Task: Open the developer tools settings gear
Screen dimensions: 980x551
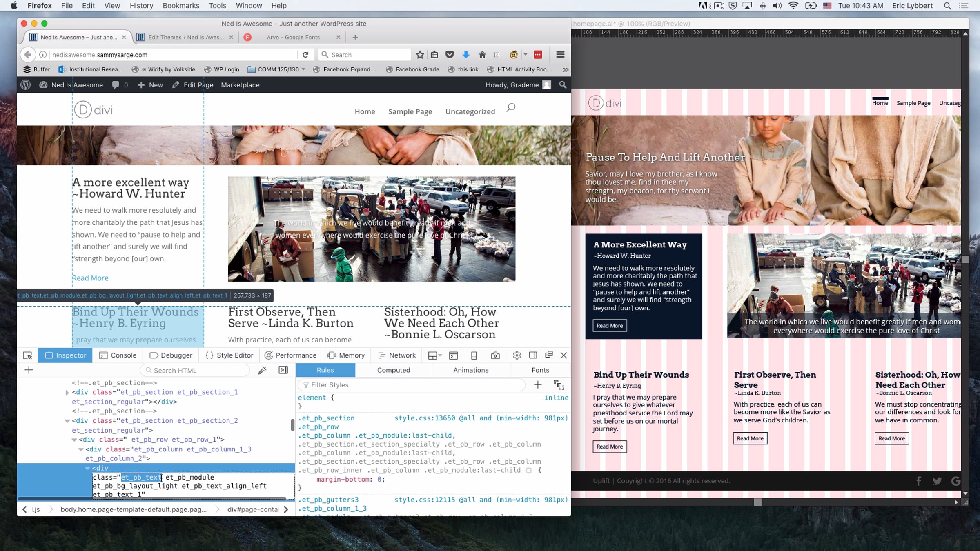Action: 517,355
